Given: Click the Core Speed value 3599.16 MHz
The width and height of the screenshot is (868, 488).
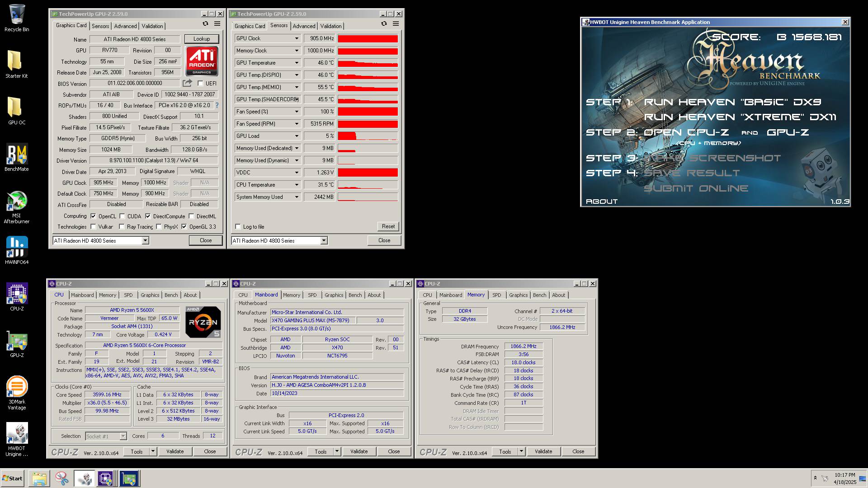Looking at the screenshot, I should pos(107,395).
